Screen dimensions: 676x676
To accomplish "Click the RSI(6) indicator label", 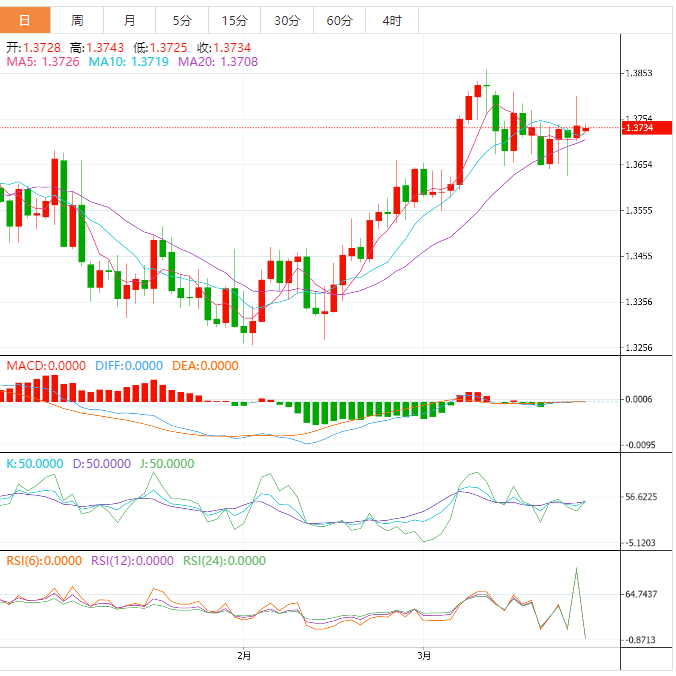I will (x=44, y=561).
